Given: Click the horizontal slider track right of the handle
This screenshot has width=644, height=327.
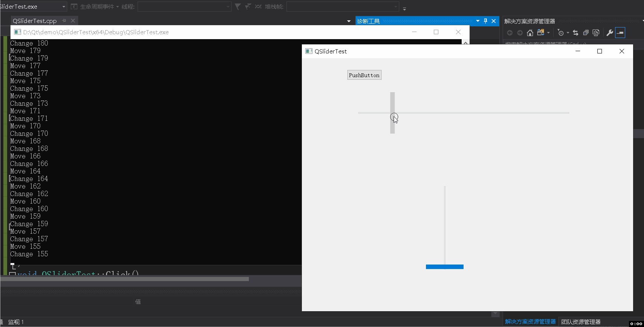Looking at the screenshot, I should click(482, 113).
